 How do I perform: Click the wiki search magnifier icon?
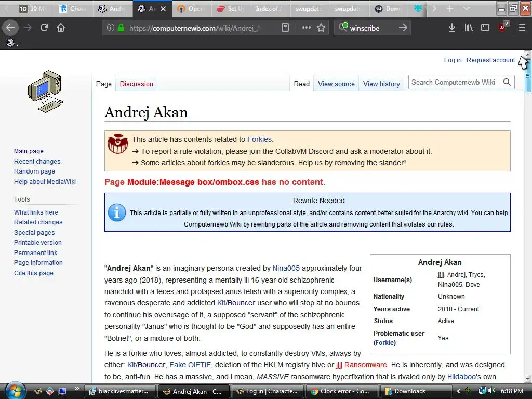tap(507, 82)
